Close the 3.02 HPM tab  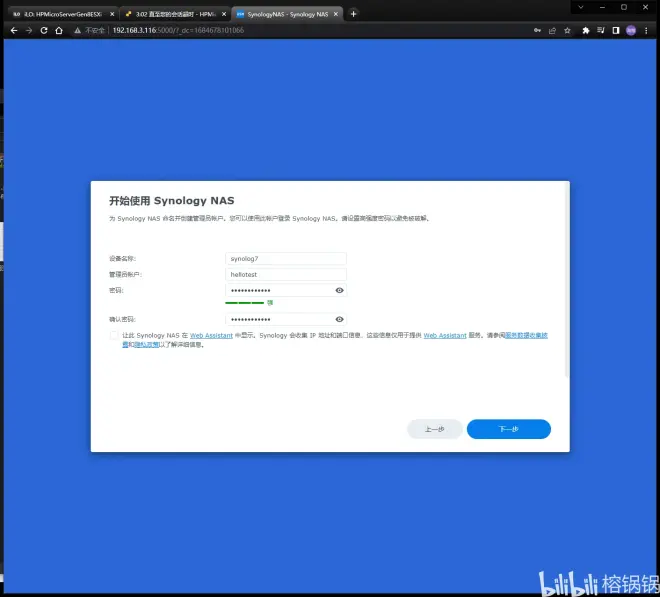(x=224, y=14)
